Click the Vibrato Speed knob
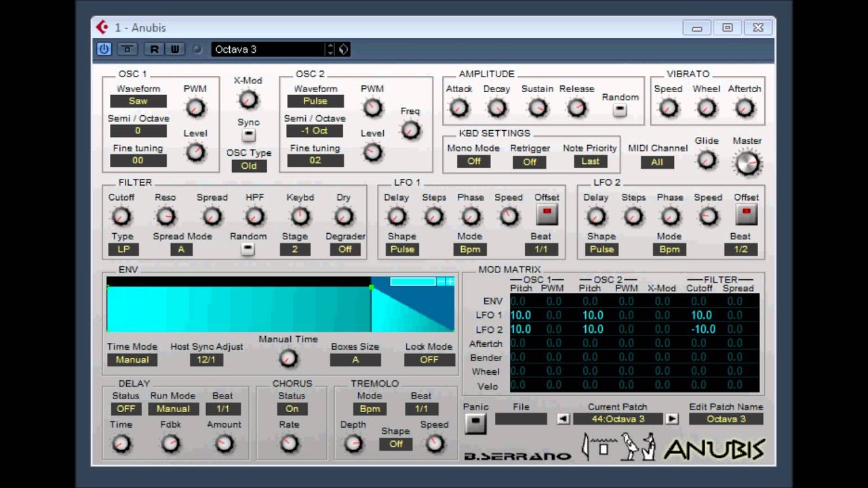Image resolution: width=868 pixels, height=488 pixels. (x=668, y=107)
